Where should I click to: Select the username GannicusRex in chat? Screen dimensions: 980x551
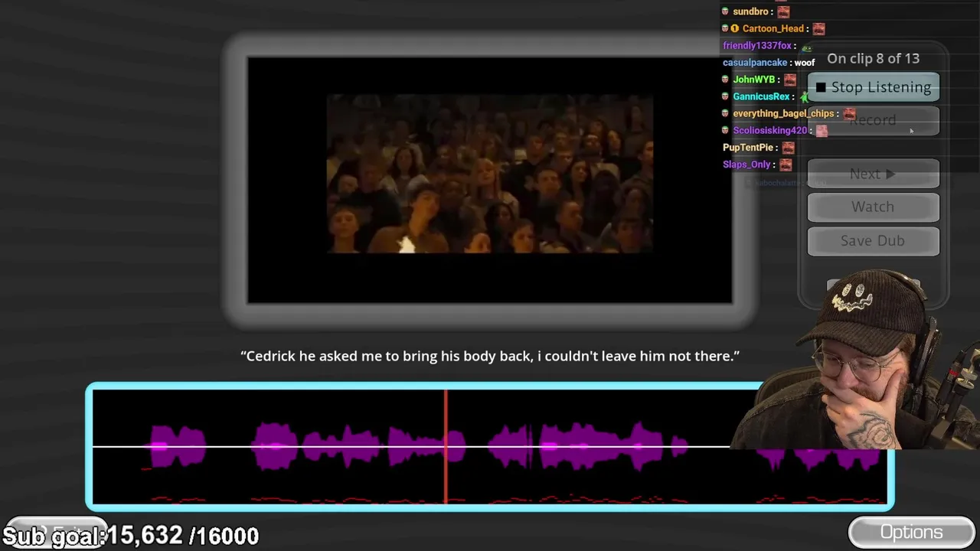pos(761,96)
